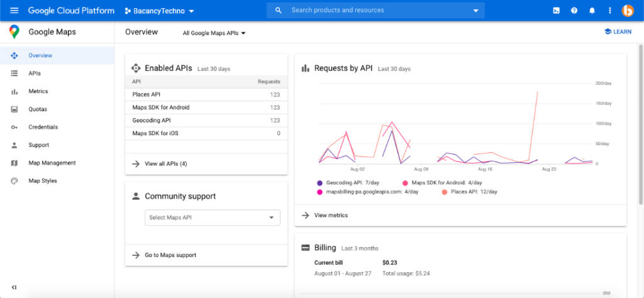Open the hamburger navigation menu
This screenshot has height=298, width=644.
click(x=14, y=10)
